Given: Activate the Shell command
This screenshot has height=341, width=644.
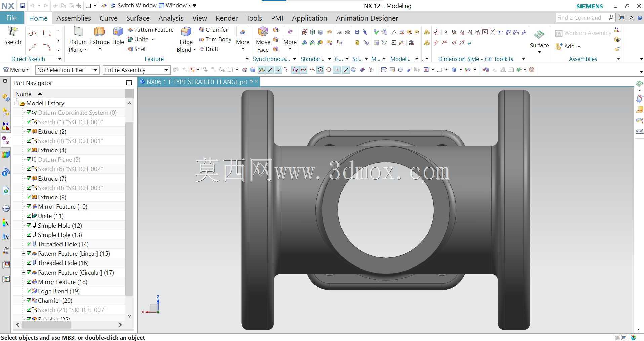Looking at the screenshot, I should coord(137,49).
